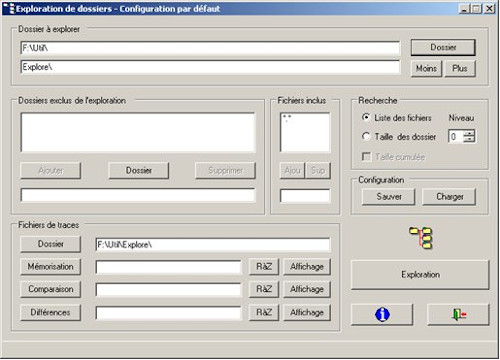The width and height of the screenshot is (500, 360).
Task: Click the Niveau value field
Action: (x=456, y=137)
